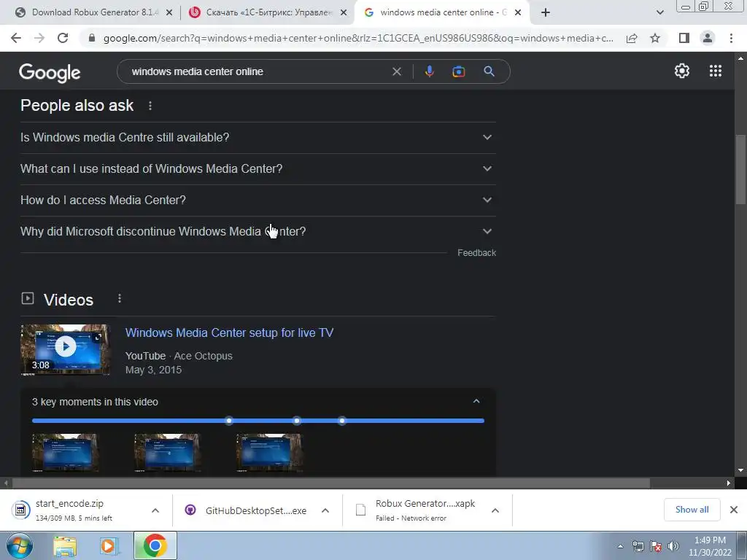Expand "How do I access Media Center?"
This screenshot has height=560, width=747.
coord(258,201)
